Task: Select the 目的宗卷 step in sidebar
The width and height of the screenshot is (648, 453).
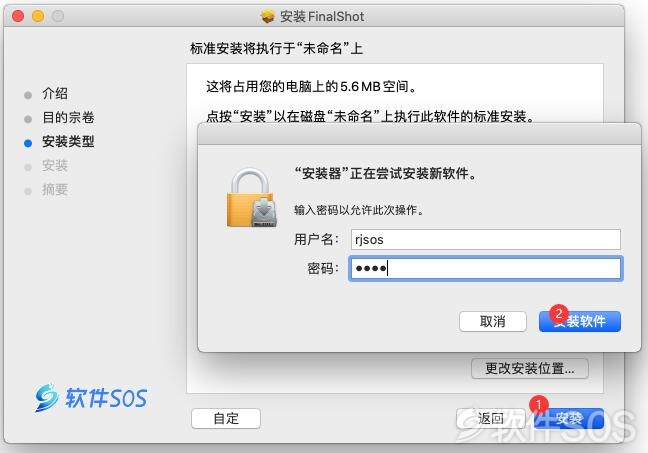Action: [68, 117]
